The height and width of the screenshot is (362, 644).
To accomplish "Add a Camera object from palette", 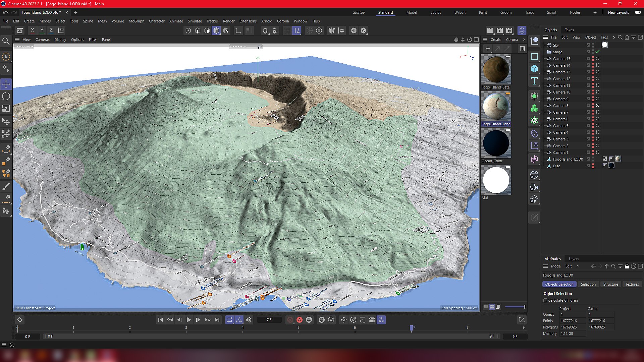I will pyautogui.click(x=534, y=187).
